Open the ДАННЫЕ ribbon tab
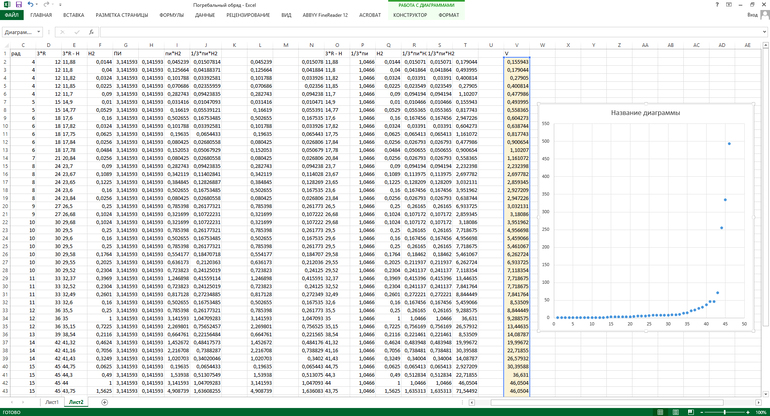Image resolution: width=770 pixels, height=416 pixels. point(205,15)
